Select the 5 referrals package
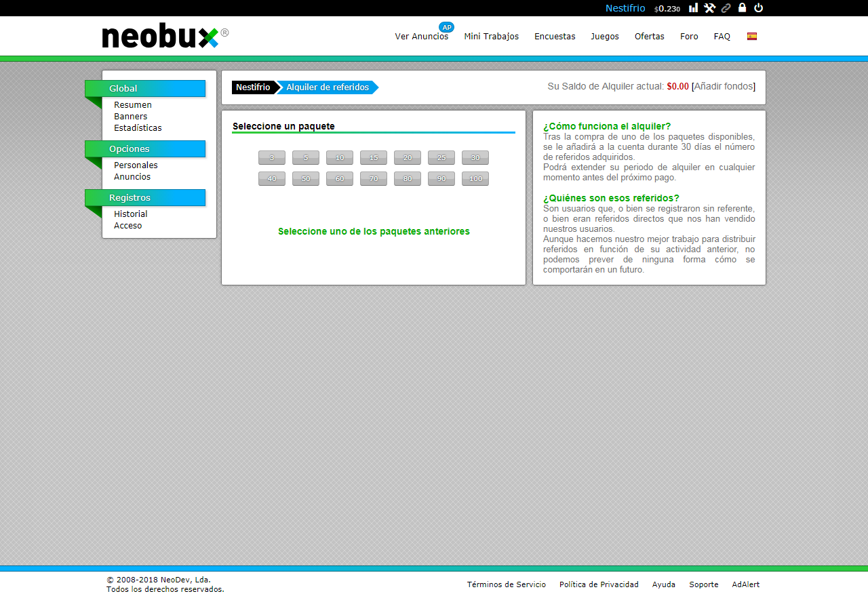Image resolution: width=868 pixels, height=598 pixels. click(306, 158)
